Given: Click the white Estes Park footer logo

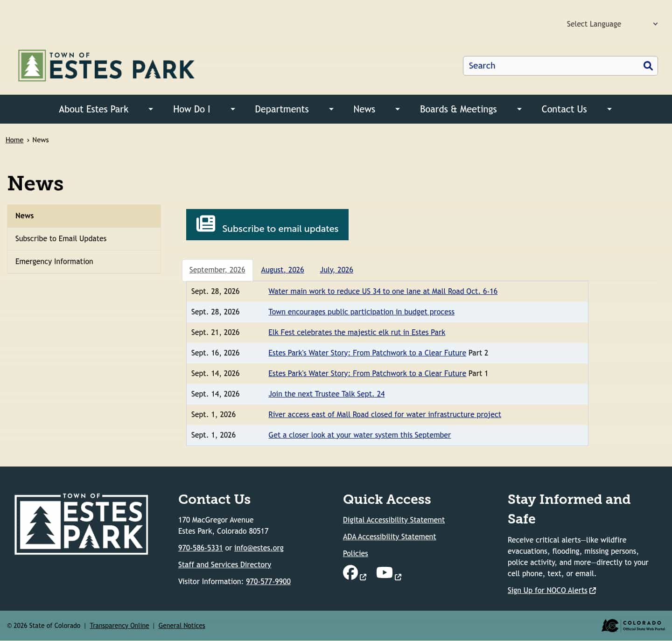Looking at the screenshot, I should click(x=81, y=524).
